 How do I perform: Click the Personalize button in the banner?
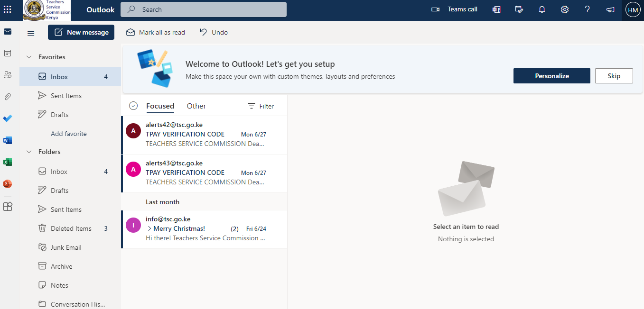[x=551, y=76]
